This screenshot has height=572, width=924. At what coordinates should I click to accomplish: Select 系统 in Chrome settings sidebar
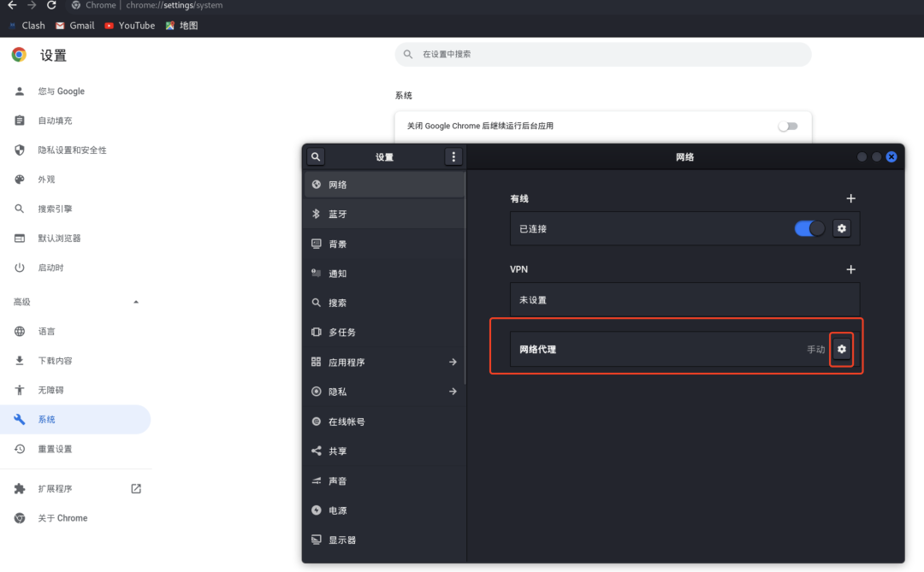[x=75, y=420]
